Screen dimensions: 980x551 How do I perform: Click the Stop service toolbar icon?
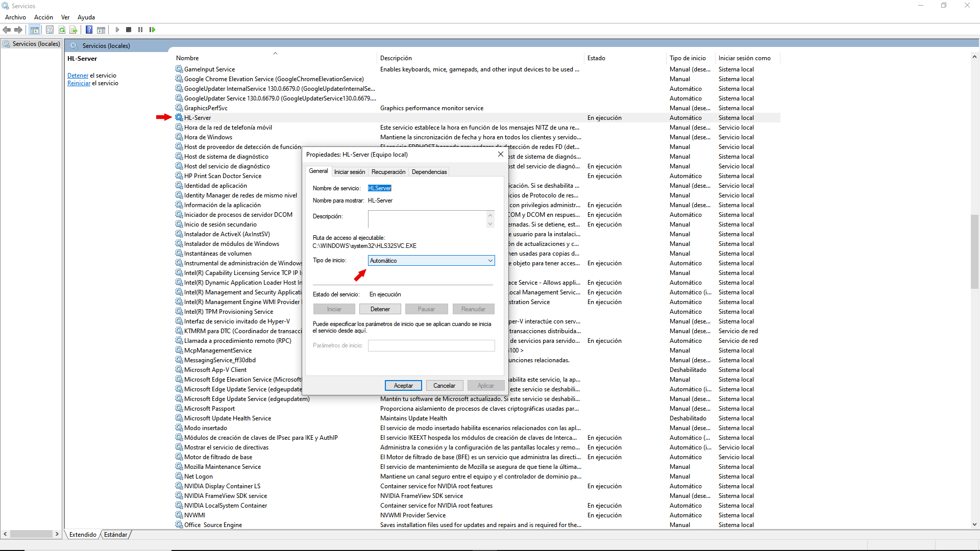pos(129,30)
